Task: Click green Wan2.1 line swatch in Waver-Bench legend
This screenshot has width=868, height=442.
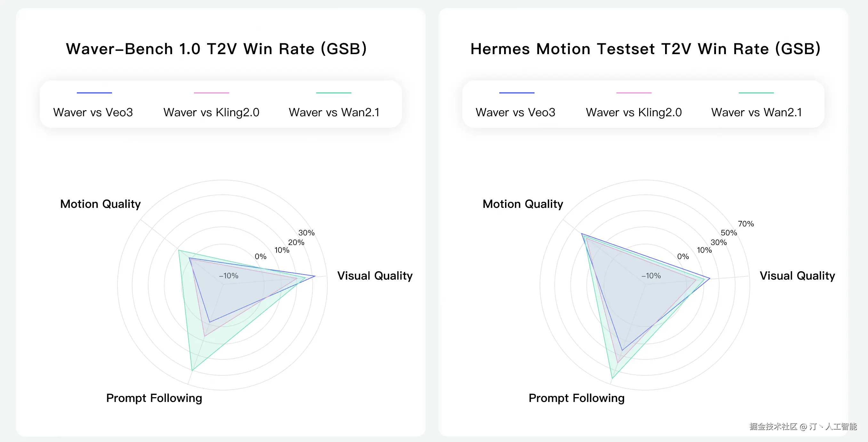Action: pyautogui.click(x=334, y=93)
